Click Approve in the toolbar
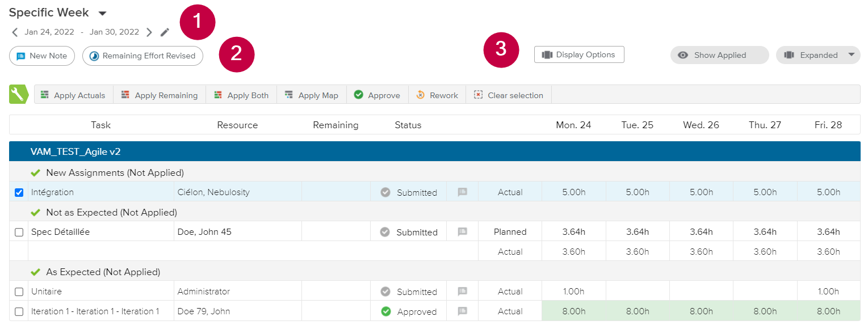Viewport: 868px width, 329px height. (x=377, y=95)
